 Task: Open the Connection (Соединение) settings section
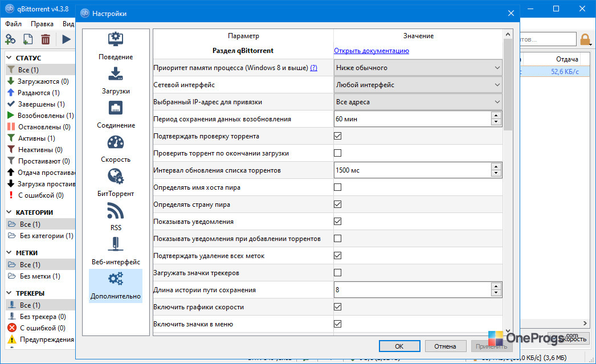point(116,114)
